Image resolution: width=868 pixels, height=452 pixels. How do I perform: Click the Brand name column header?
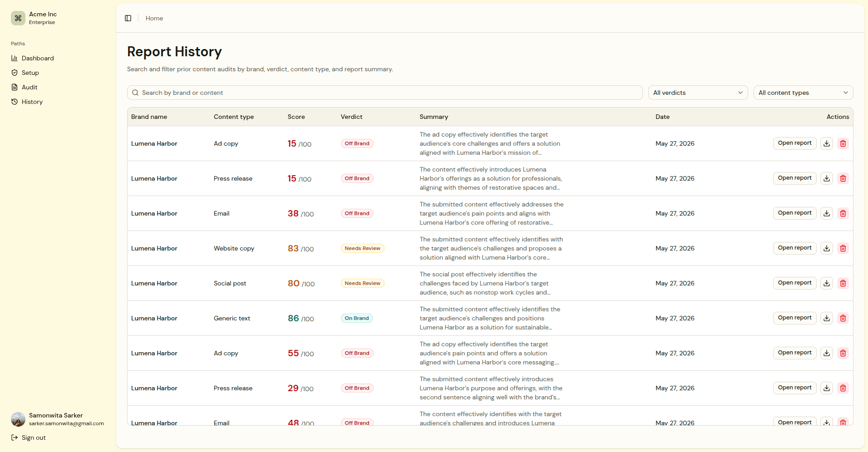pyautogui.click(x=149, y=117)
